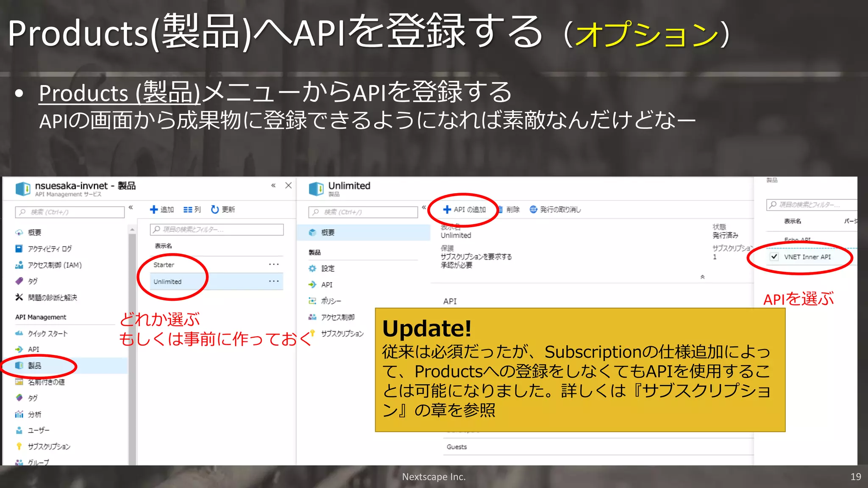Collapse the products blade with double chevron
Screen dimensions: 868x488
point(273,185)
